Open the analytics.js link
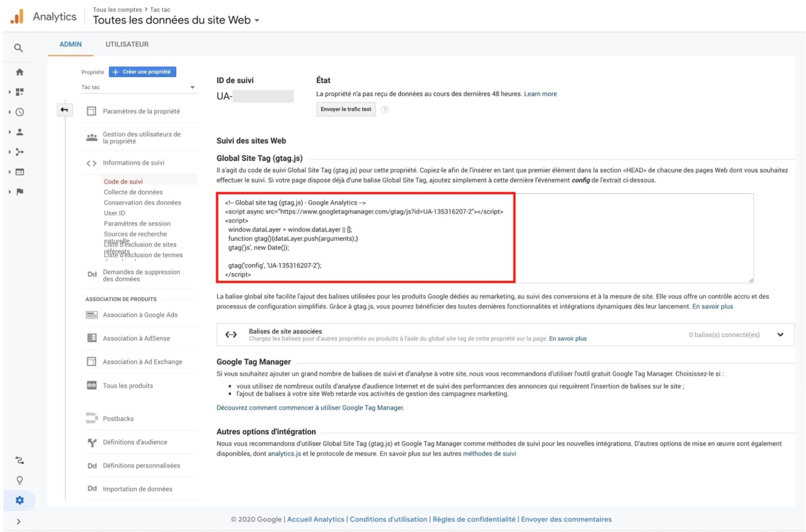This screenshot has width=806, height=532. point(284,454)
